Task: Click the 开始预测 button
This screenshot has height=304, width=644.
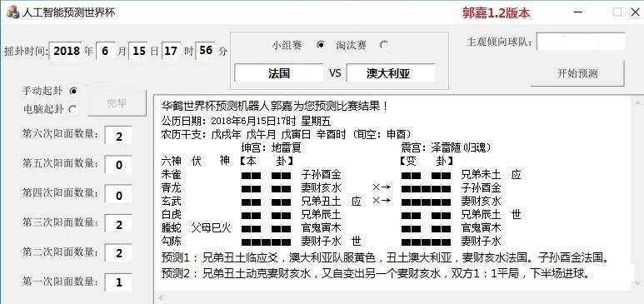Action: (577, 73)
